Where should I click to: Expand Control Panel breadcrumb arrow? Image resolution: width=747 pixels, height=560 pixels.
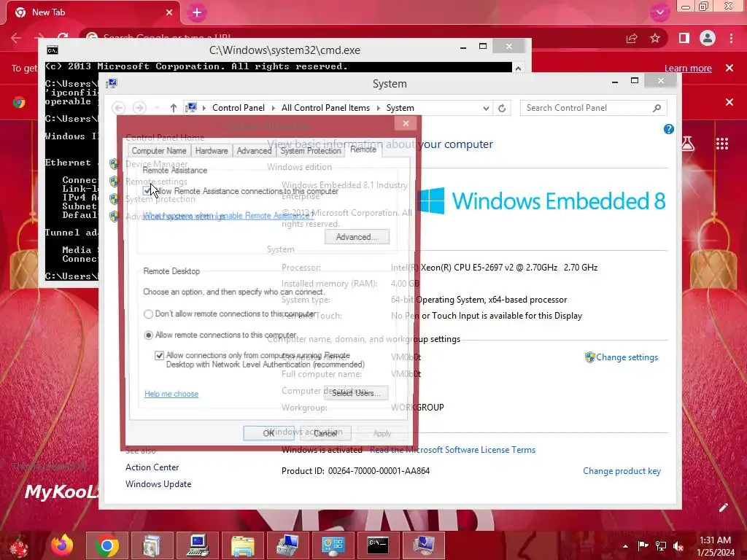point(274,108)
